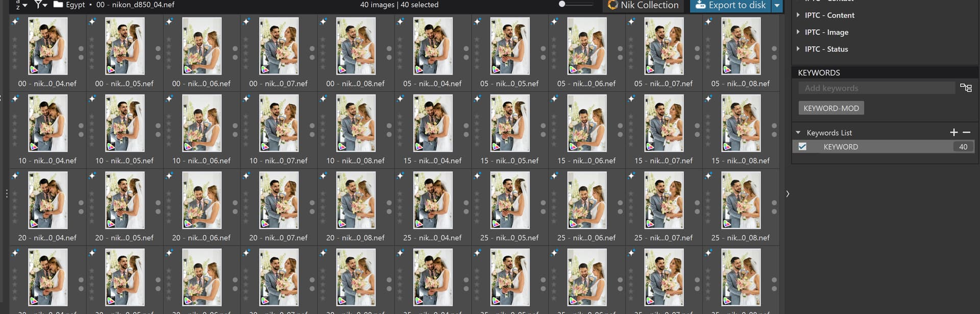The width and height of the screenshot is (980, 314).
Task: Open Export to disk dropdown arrow
Action: click(777, 5)
